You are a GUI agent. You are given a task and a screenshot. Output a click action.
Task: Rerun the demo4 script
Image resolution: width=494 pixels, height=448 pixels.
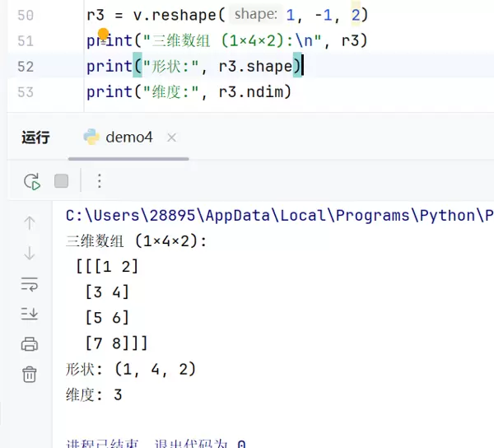[31, 181]
